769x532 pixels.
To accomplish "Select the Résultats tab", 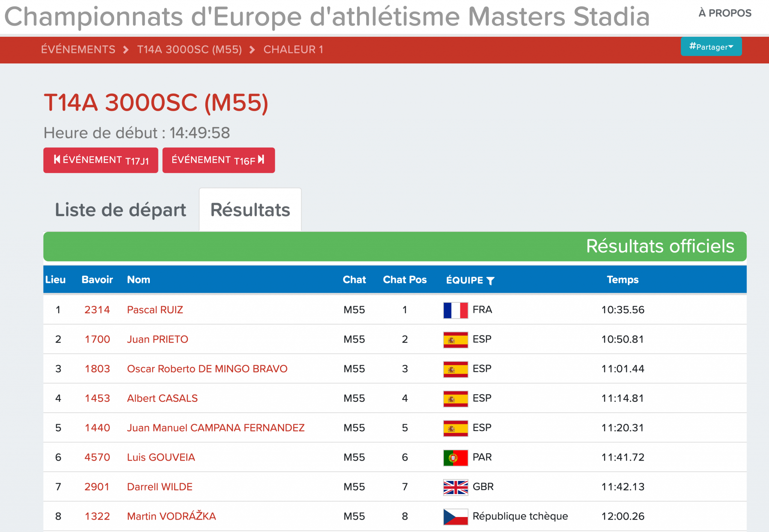I will (x=250, y=210).
